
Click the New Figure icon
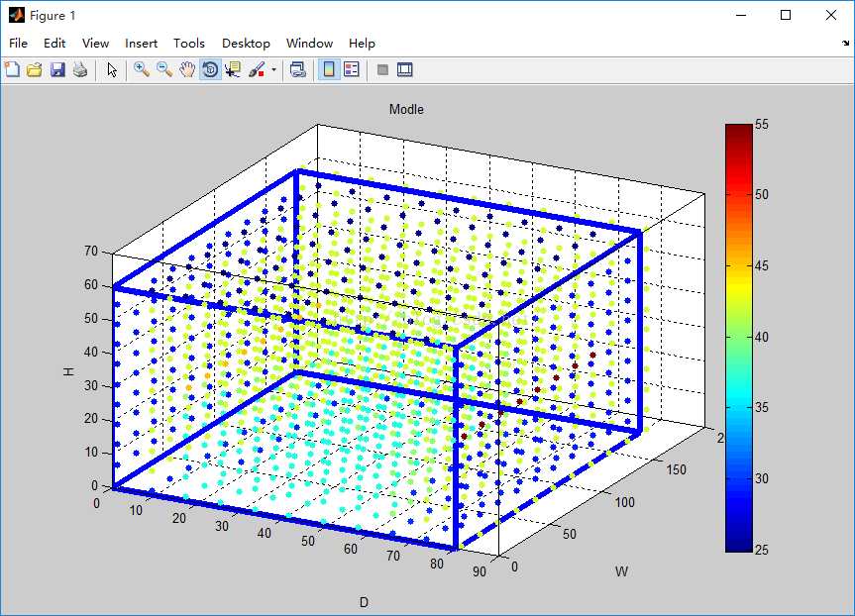click(12, 69)
